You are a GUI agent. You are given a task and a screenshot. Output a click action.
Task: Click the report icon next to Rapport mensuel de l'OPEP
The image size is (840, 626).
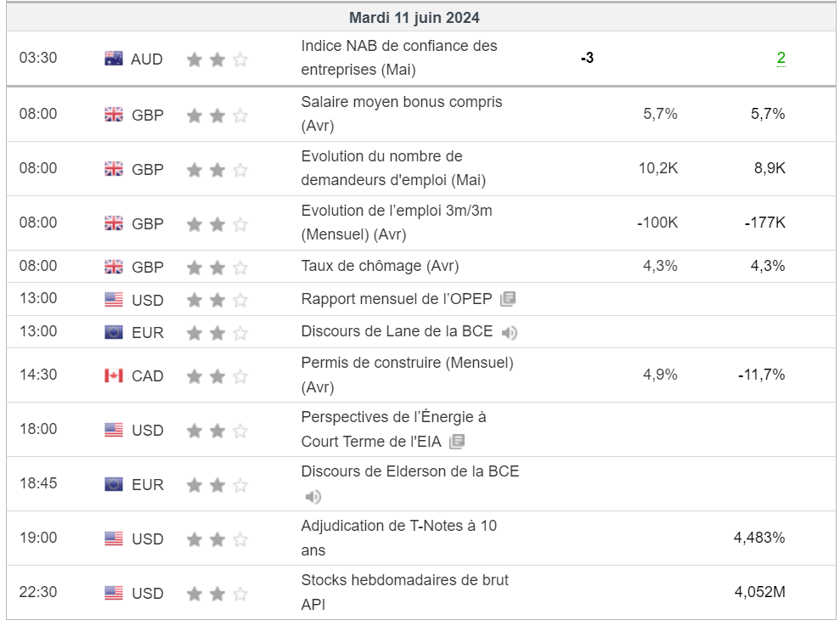pyautogui.click(x=508, y=299)
